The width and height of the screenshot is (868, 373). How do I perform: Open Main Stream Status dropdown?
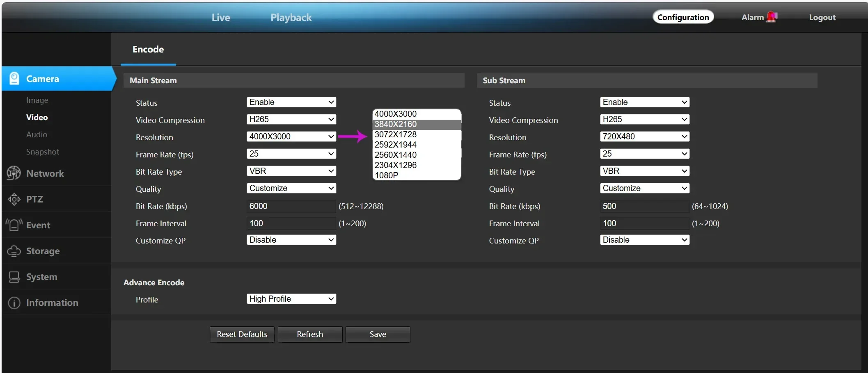291,102
